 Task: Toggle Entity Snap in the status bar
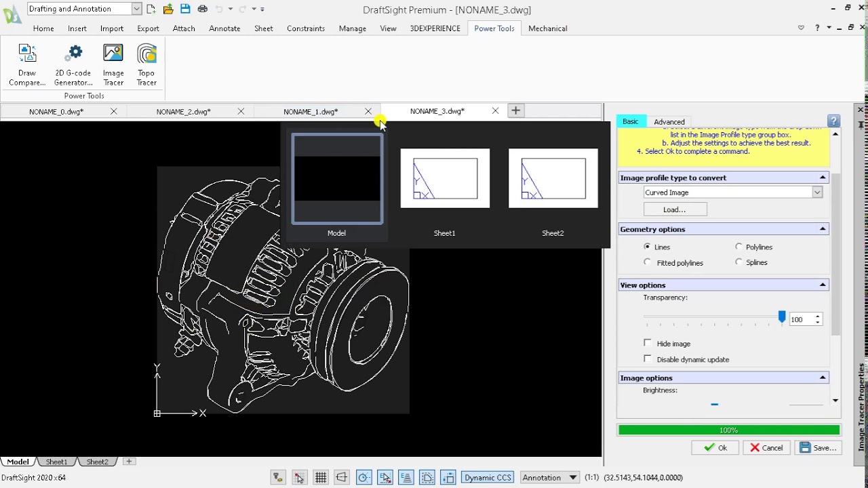tap(384, 478)
